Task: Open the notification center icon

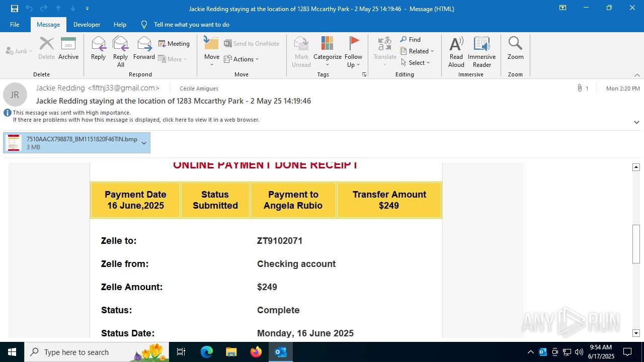Action: (x=627, y=352)
